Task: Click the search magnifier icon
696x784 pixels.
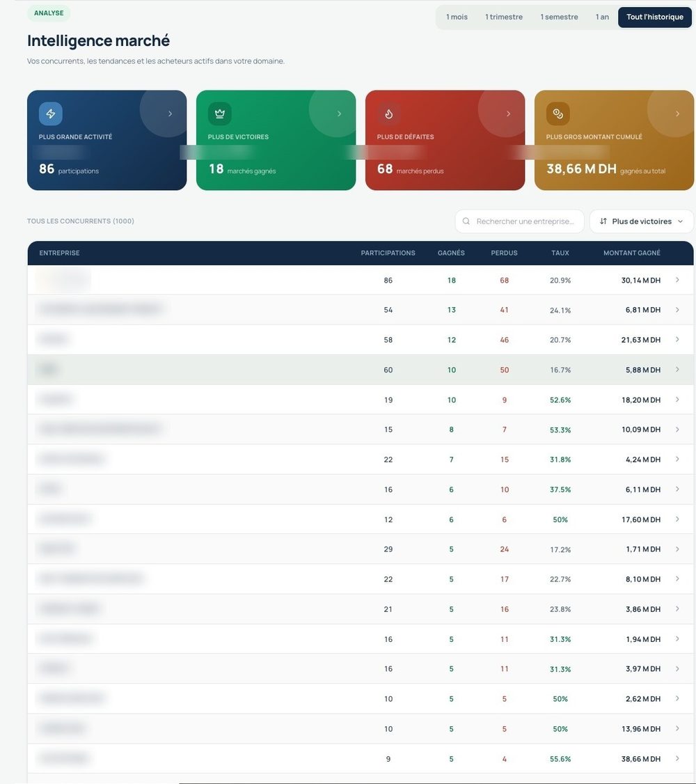Action: [x=466, y=221]
